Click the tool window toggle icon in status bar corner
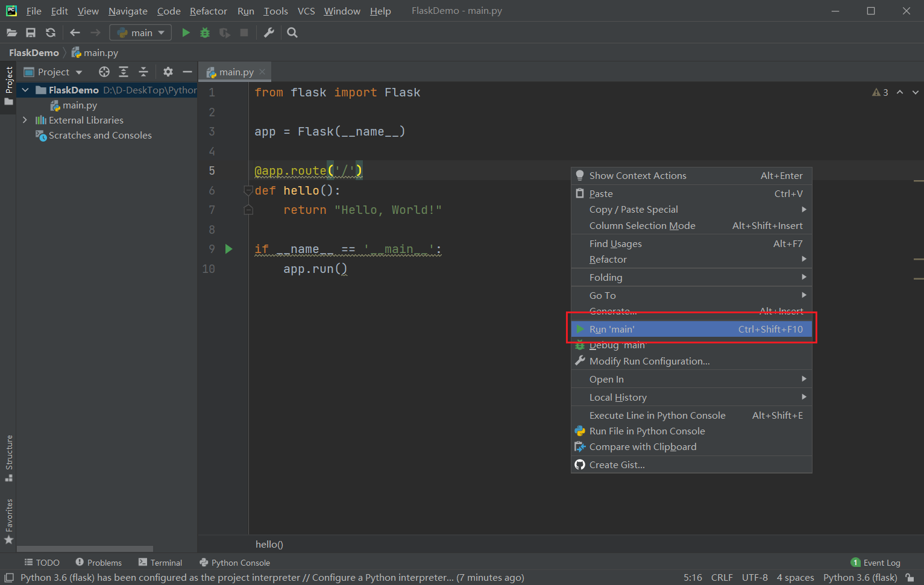Viewport: 924px width, 585px height. pos(9,577)
